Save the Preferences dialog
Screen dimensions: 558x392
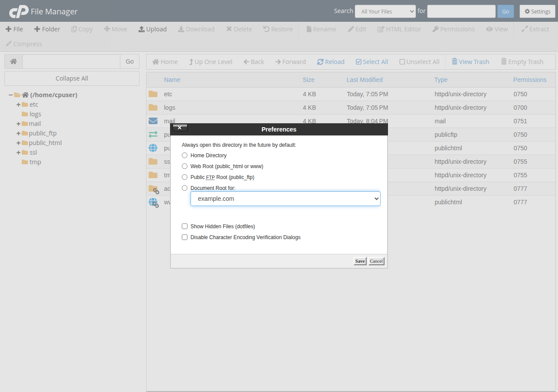tap(360, 261)
